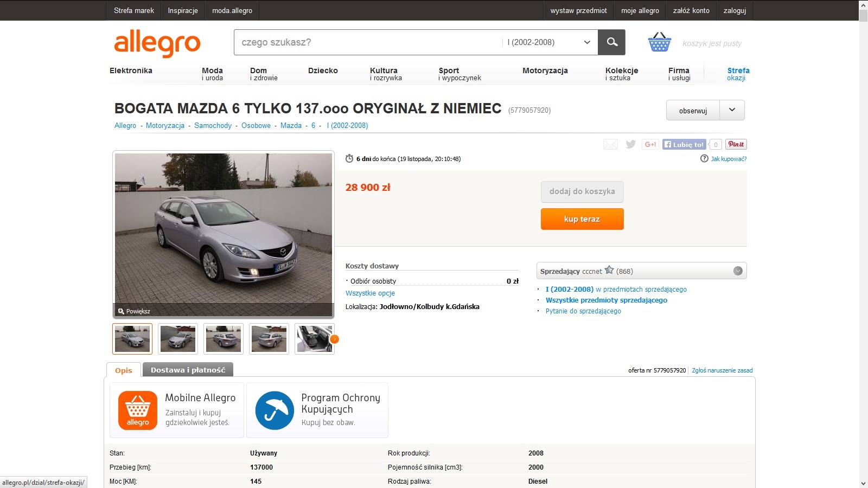This screenshot has width=868, height=488.
Task: Click 'kup teraz' button
Action: [x=582, y=219]
